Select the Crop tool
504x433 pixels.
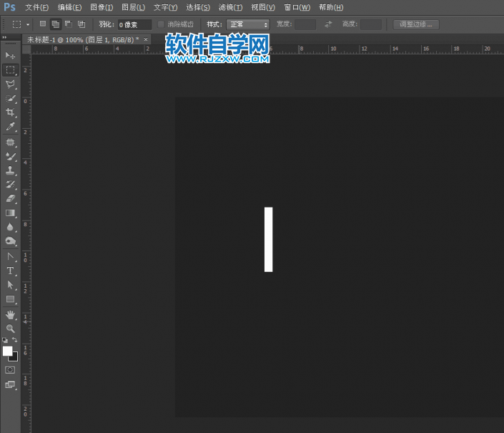[x=10, y=112]
